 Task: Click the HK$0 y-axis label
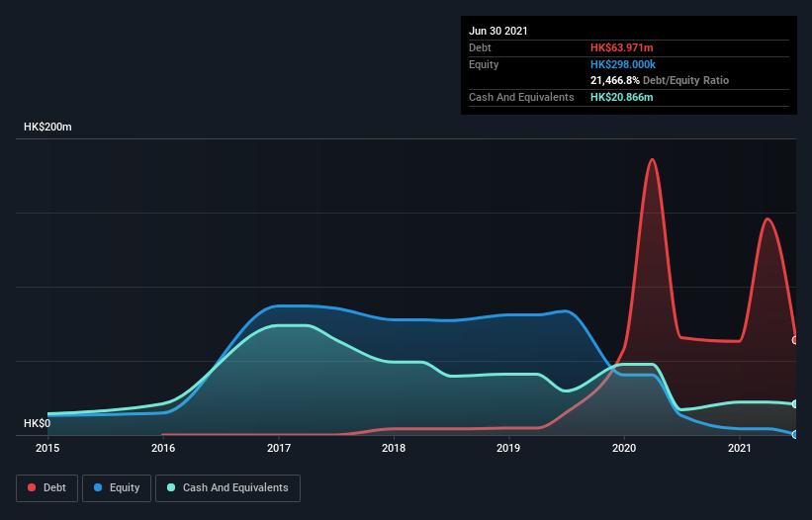tap(38, 423)
